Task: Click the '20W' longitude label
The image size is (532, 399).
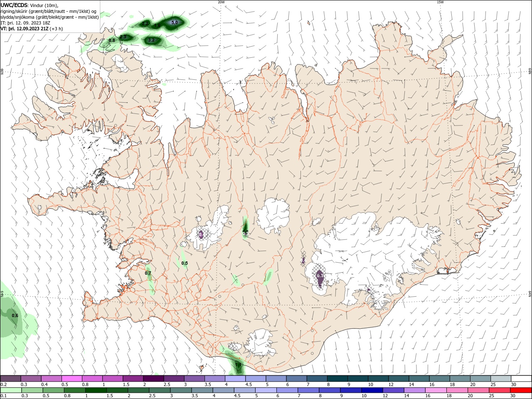Action: click(221, 2)
